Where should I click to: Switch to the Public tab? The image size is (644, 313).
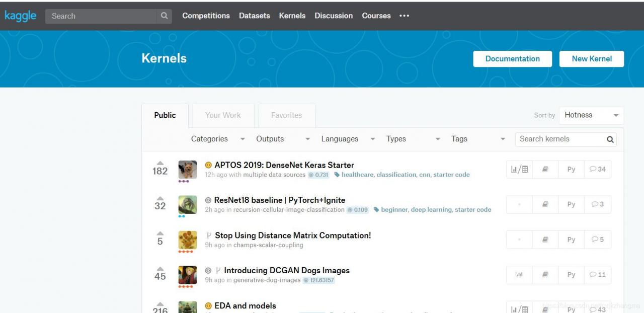pos(165,115)
